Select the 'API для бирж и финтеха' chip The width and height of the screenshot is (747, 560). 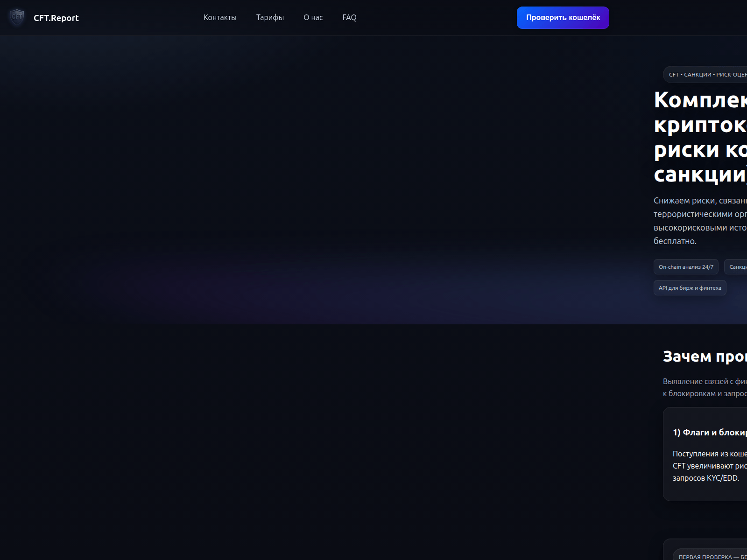[690, 288]
